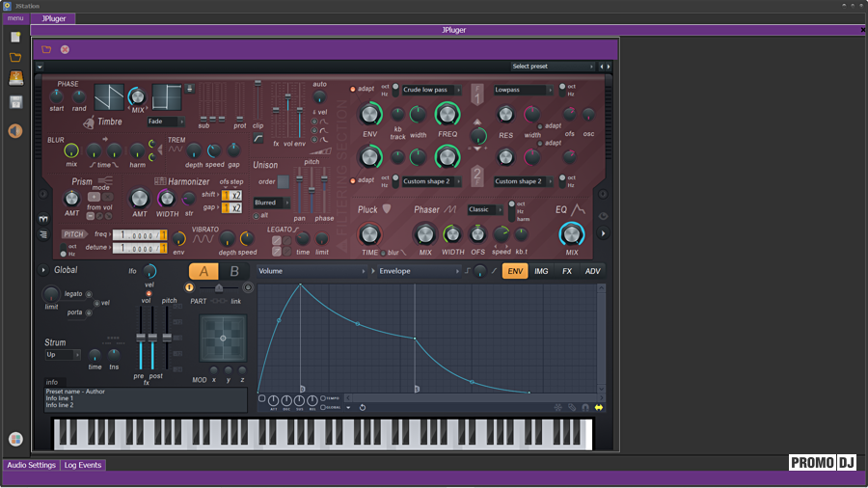Image resolution: width=868 pixels, height=488 pixels.
Task: Click the tag icon in envelope editor
Action: [572, 408]
